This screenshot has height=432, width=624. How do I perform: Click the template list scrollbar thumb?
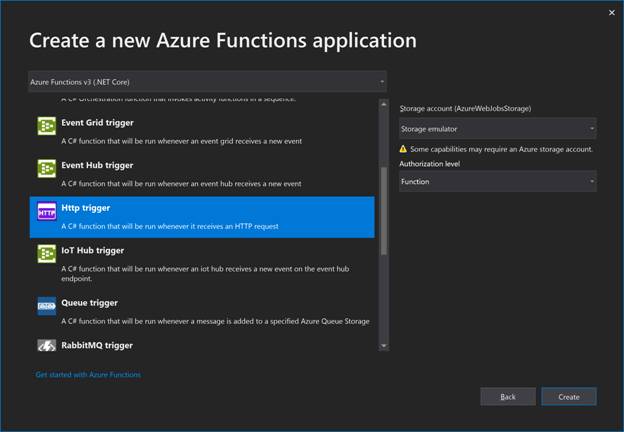point(384,211)
